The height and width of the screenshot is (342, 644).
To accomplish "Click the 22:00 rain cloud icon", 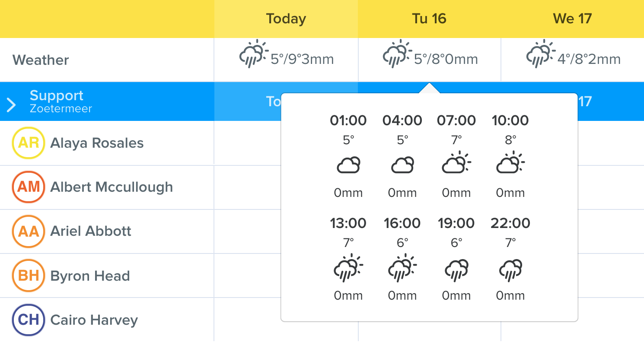I will point(510,270).
